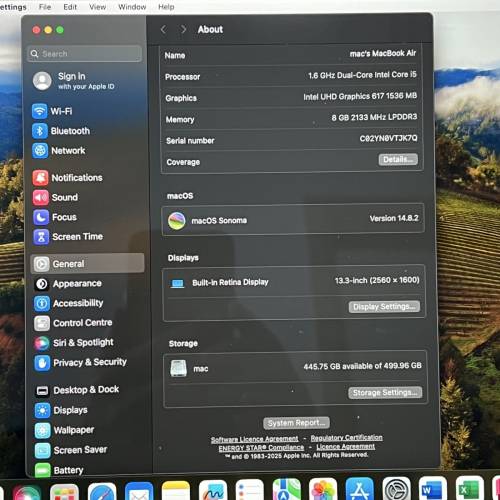Select the Sound speaker icon

[x=41, y=197]
